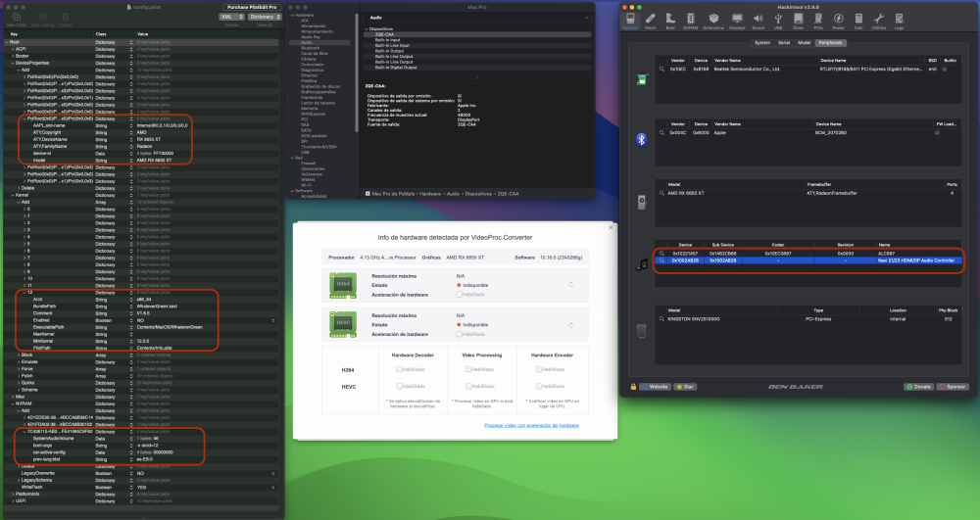Click magnifier icon for KINGSTON SNV2S1000G row
This screenshot has width=980, height=520.
661,318
